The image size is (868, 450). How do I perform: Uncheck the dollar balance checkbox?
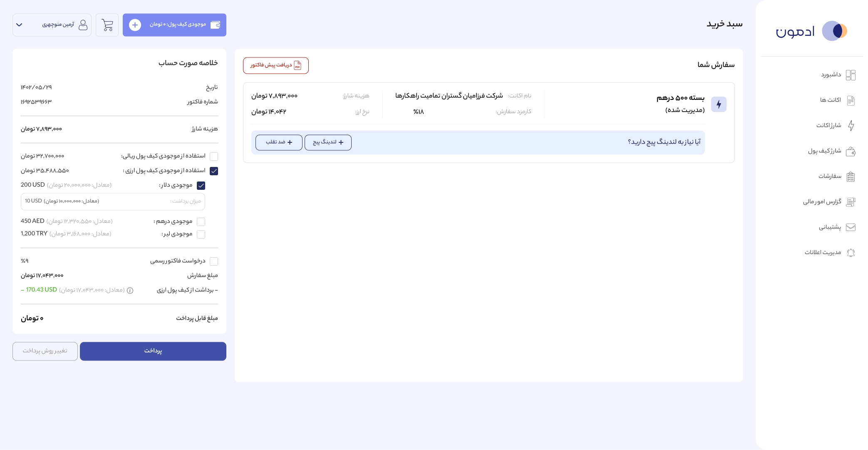point(201,186)
